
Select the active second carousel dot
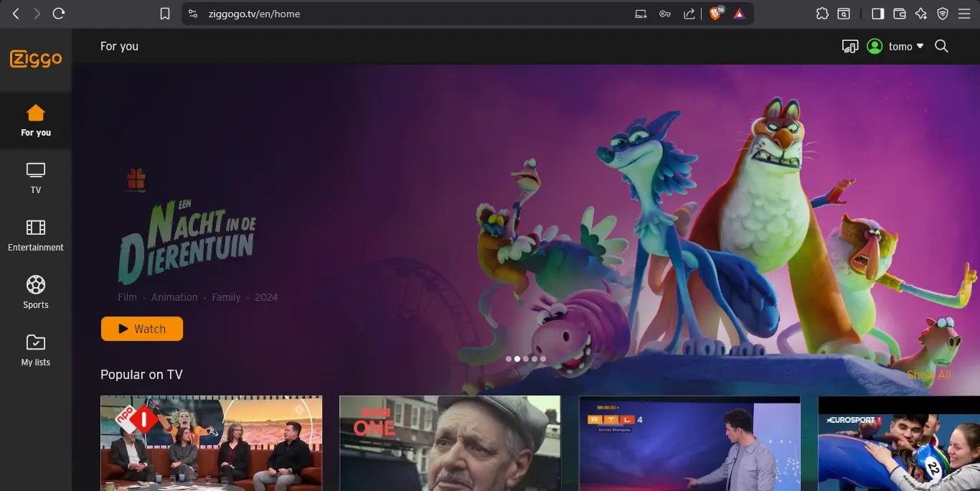[x=517, y=359]
